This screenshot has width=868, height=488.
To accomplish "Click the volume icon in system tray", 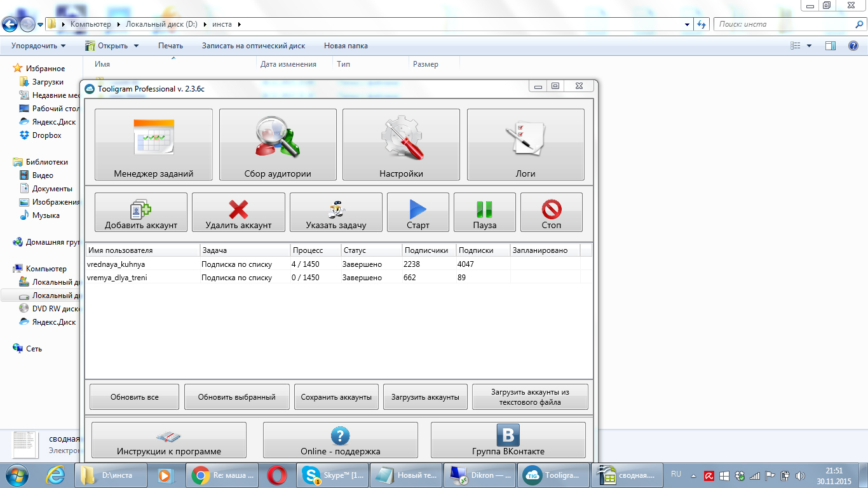I will pos(799,475).
